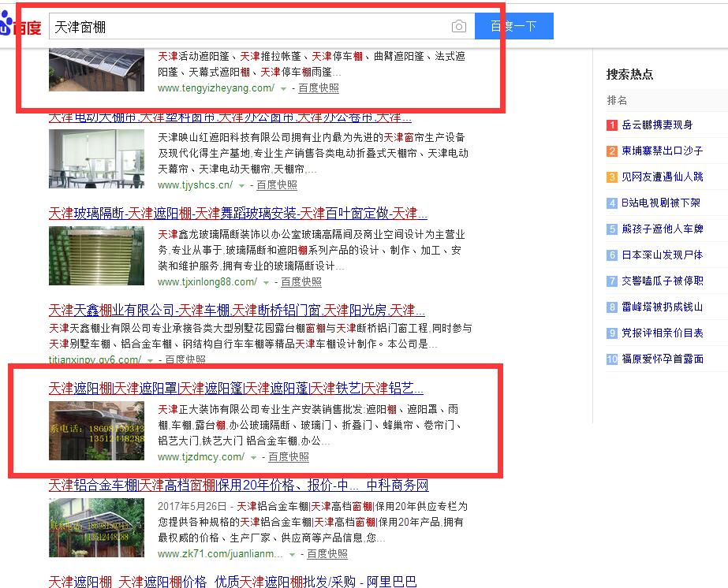Open result titled 天津玻璃隔断-天津遮阳棚
The image size is (728, 588).
click(237, 214)
